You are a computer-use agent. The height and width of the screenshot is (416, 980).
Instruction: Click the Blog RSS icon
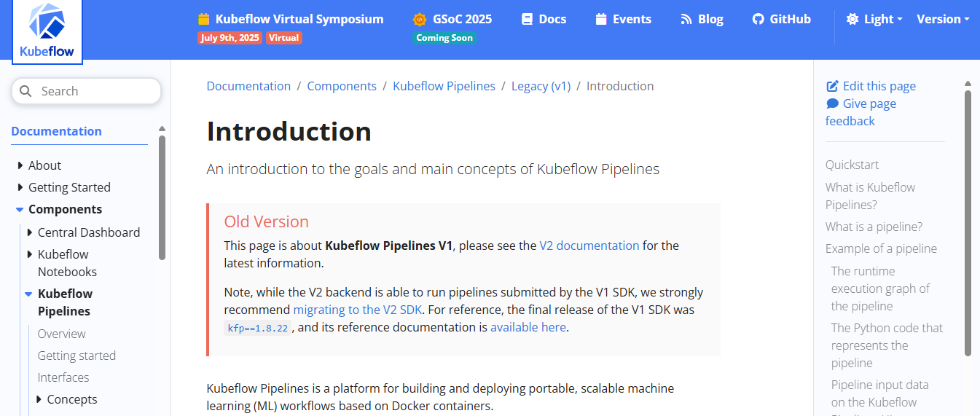(686, 20)
